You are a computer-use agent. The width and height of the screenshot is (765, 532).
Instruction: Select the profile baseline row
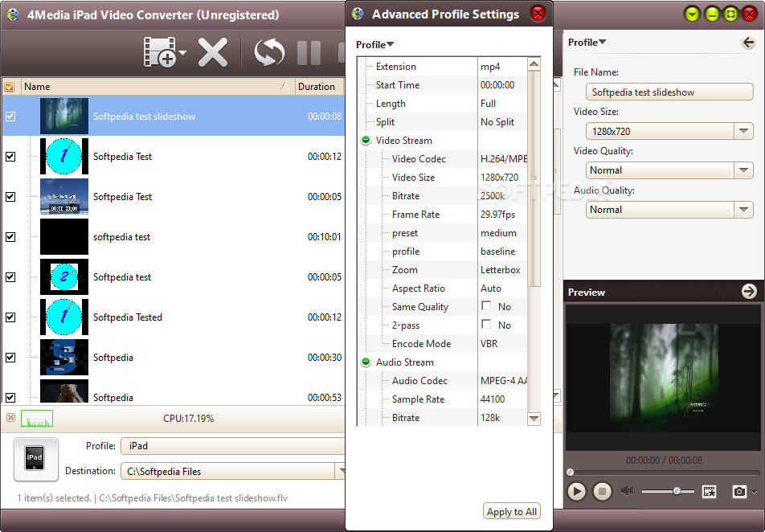pyautogui.click(x=442, y=252)
